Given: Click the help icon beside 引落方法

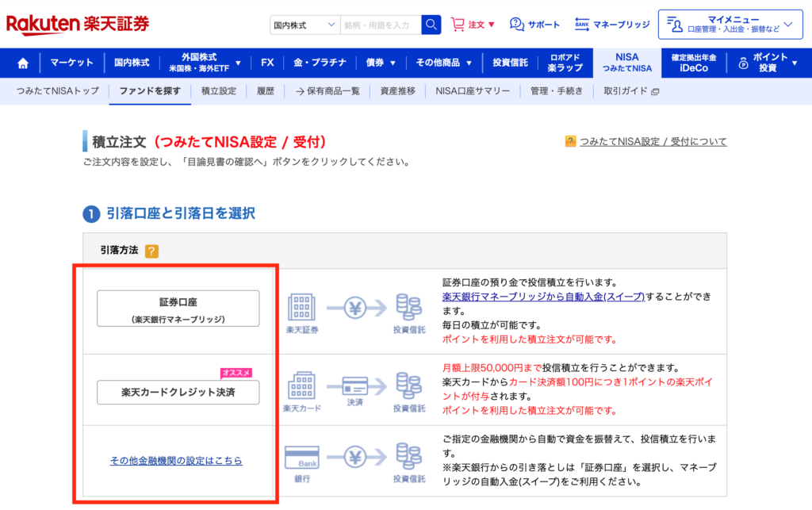Looking at the screenshot, I should [151, 251].
